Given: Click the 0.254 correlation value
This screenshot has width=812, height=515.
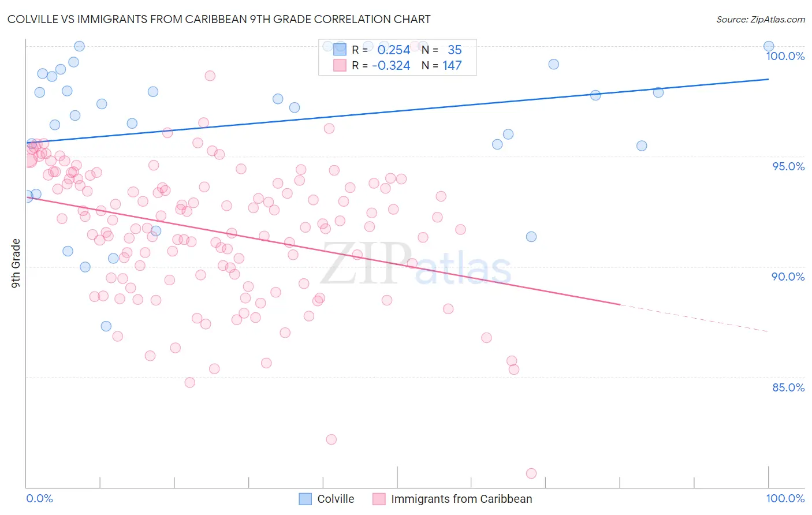Looking at the screenshot, I should pos(394,50).
